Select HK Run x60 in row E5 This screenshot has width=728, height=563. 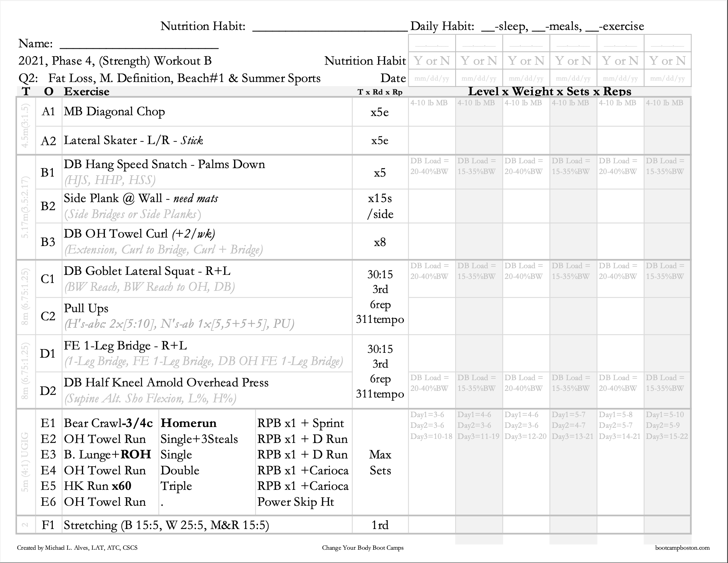tap(97, 486)
